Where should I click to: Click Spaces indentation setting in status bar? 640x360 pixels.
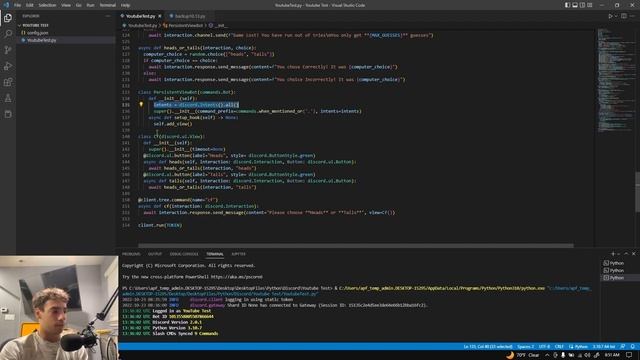pyautogui.click(x=525, y=347)
